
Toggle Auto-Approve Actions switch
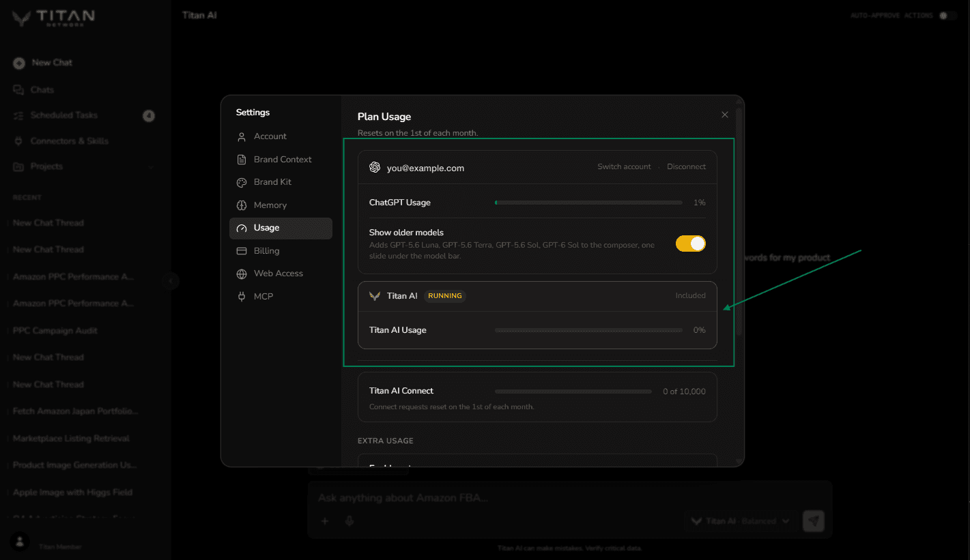(x=947, y=16)
